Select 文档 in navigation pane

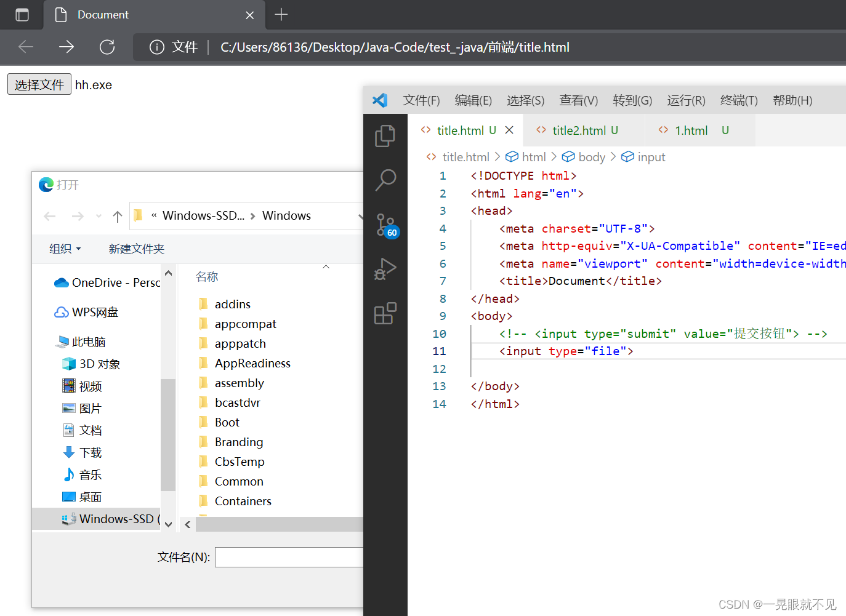click(x=82, y=430)
